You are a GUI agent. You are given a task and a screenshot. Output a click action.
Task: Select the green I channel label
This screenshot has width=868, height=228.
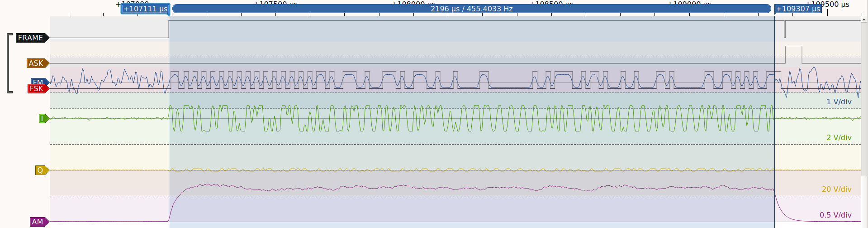(43, 119)
